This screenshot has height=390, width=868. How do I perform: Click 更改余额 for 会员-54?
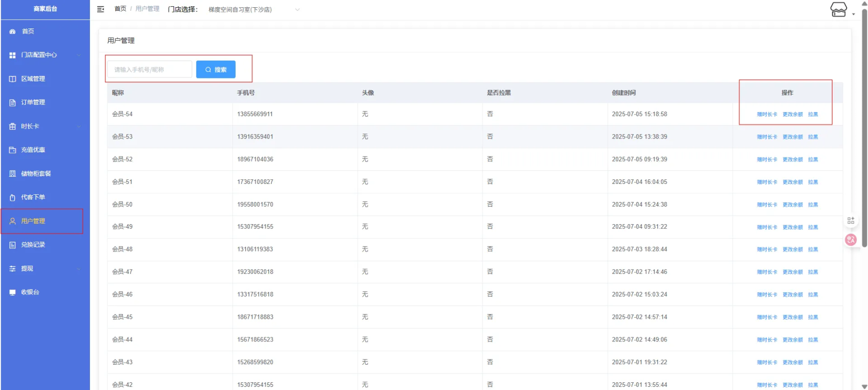(792, 115)
